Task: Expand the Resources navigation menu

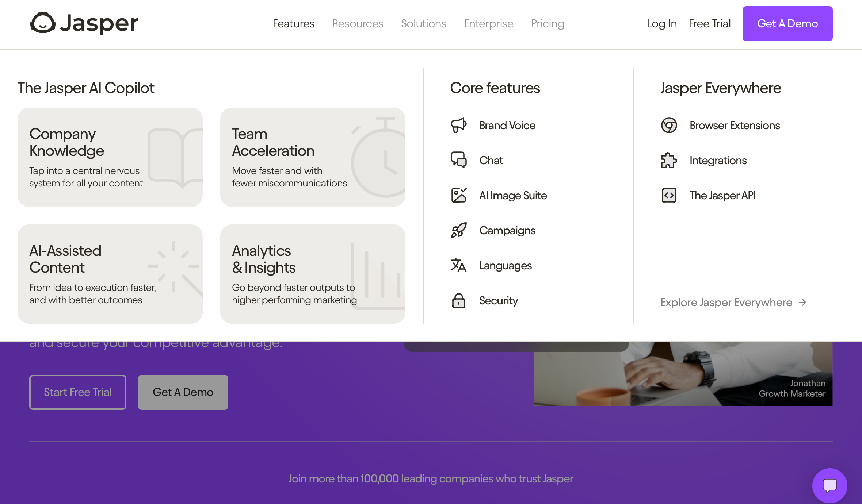Action: pos(357,24)
